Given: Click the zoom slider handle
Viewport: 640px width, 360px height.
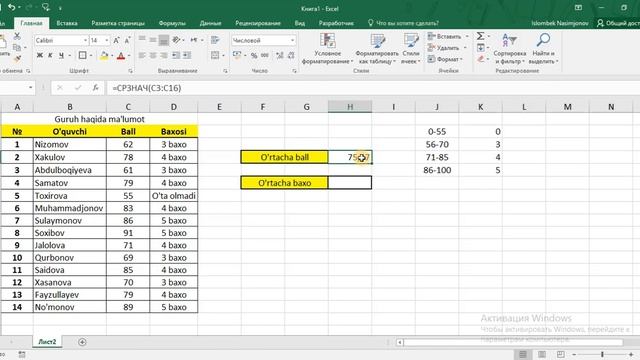Looking at the screenshot, I should pyautogui.click(x=602, y=354).
